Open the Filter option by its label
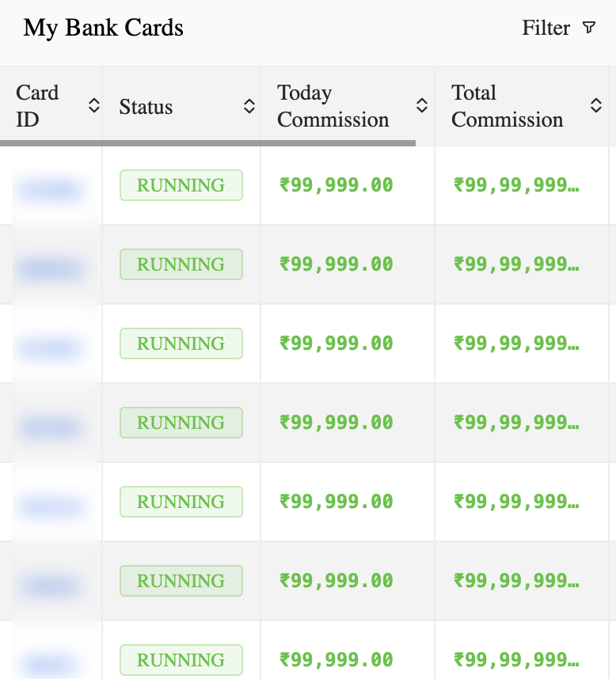The image size is (616, 679). tap(546, 28)
